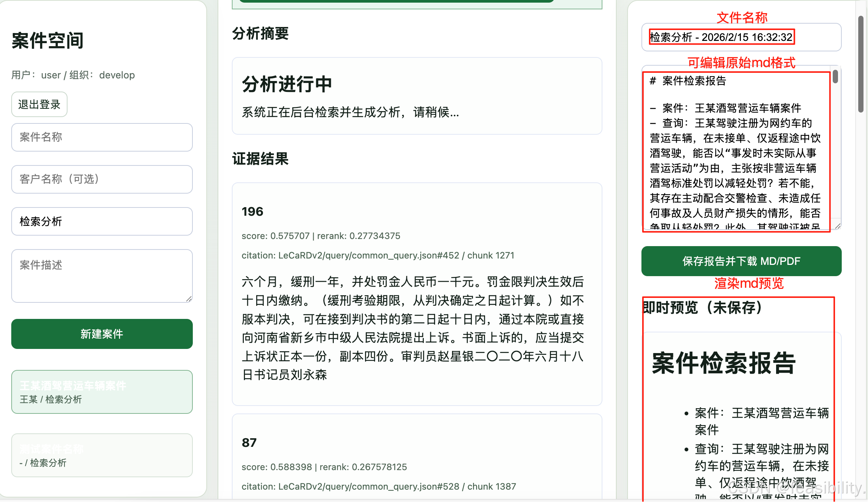868x502 pixels.
Task: Select the 王某酒驾营运车辆案件 case item
Action: point(102,392)
